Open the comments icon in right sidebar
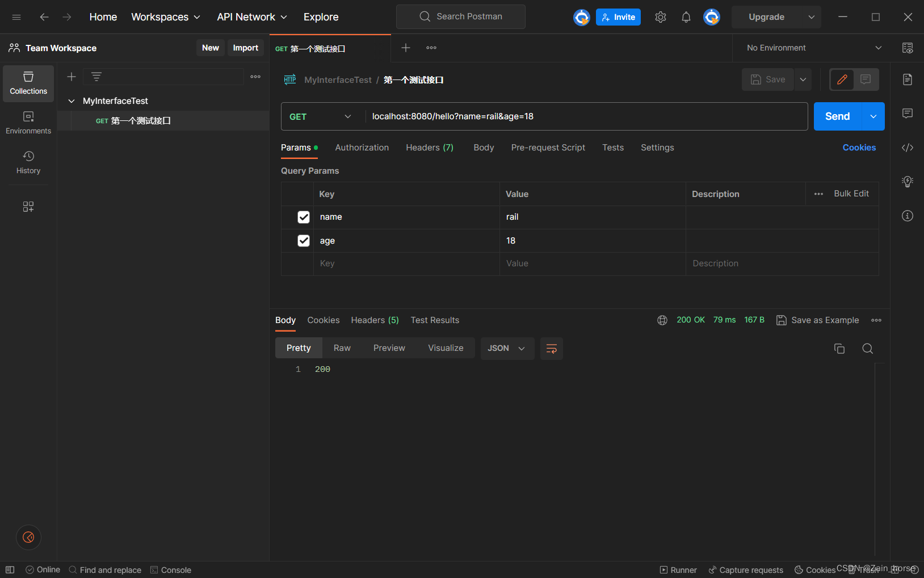Image resolution: width=924 pixels, height=578 pixels. (908, 114)
